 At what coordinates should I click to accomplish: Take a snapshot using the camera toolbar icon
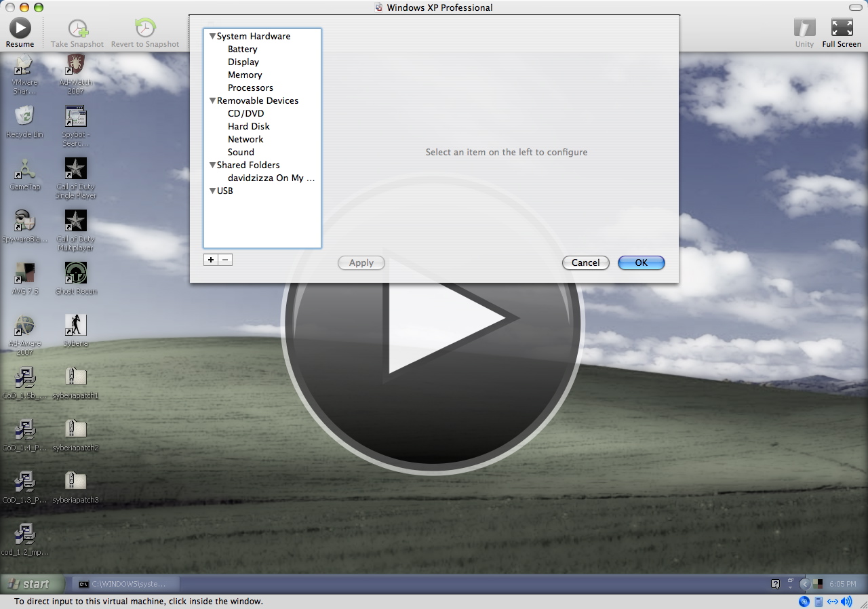[77, 27]
